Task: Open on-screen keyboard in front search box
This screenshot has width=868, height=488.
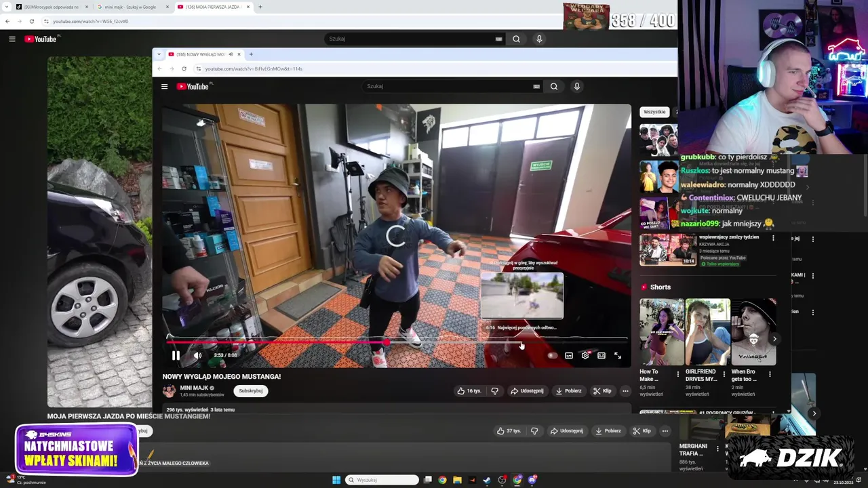Action: [536, 86]
